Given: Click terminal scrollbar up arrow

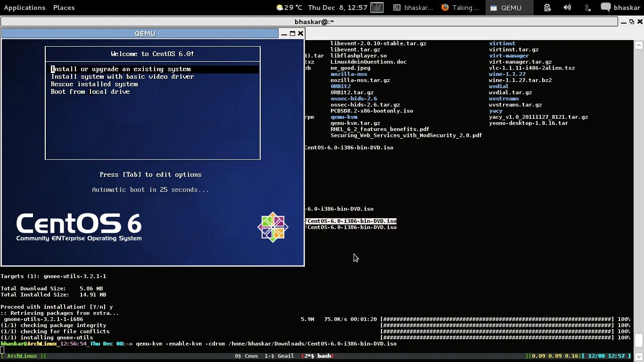Looking at the screenshot, I should tap(639, 45).
